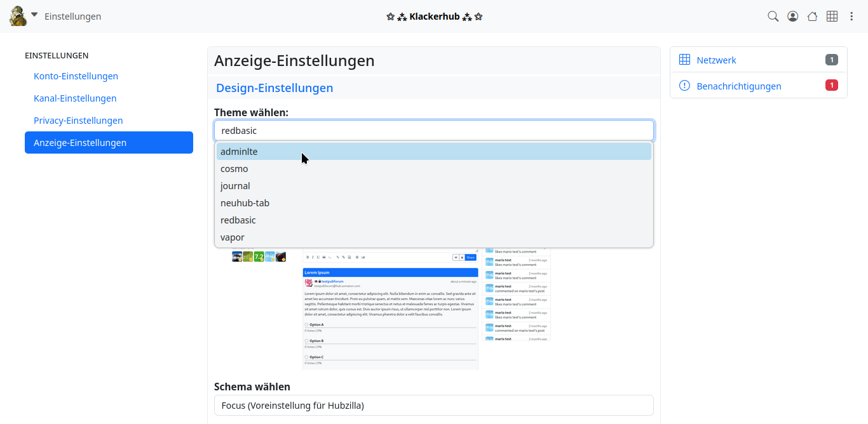Open the Schema wählen dropdown
The width and height of the screenshot is (868, 424).
(433, 406)
